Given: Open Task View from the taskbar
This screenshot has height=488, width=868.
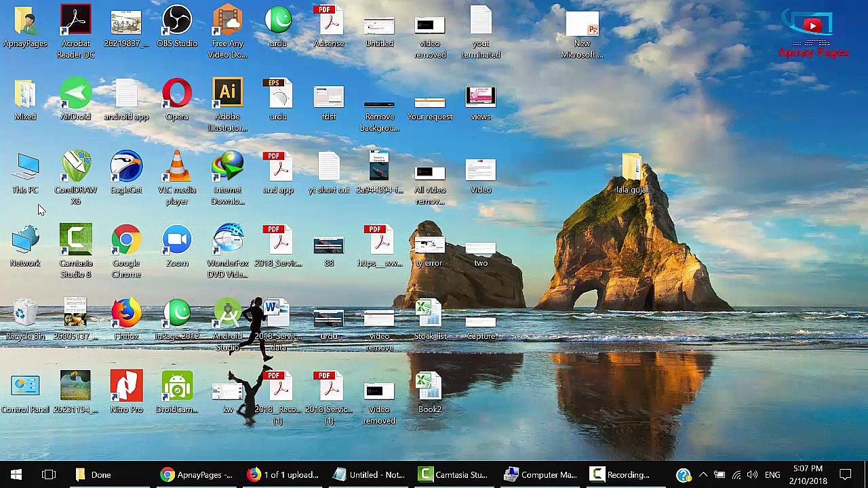Looking at the screenshot, I should tap(49, 474).
